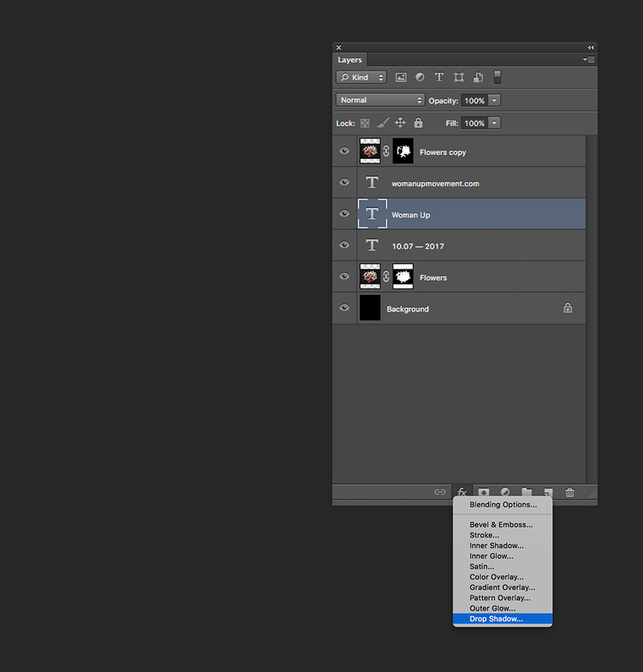Switch to the Layers tab
Image resolution: width=643 pixels, height=672 pixels.
[x=349, y=60]
